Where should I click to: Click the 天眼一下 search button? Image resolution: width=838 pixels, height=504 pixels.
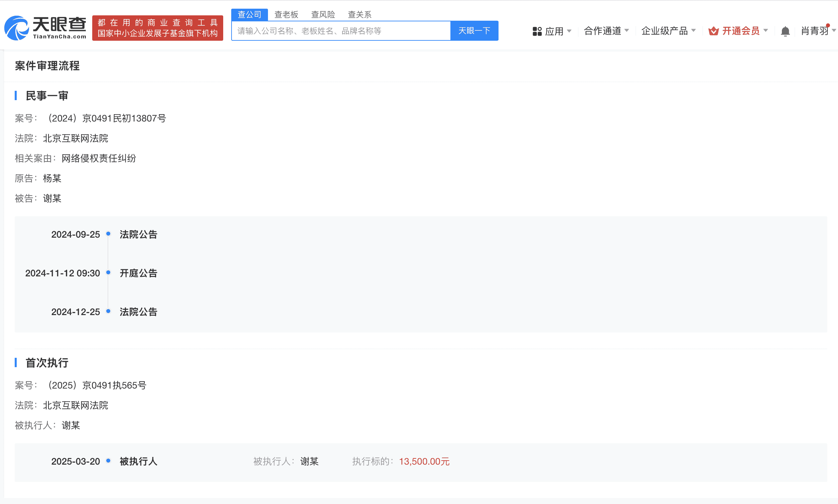474,31
